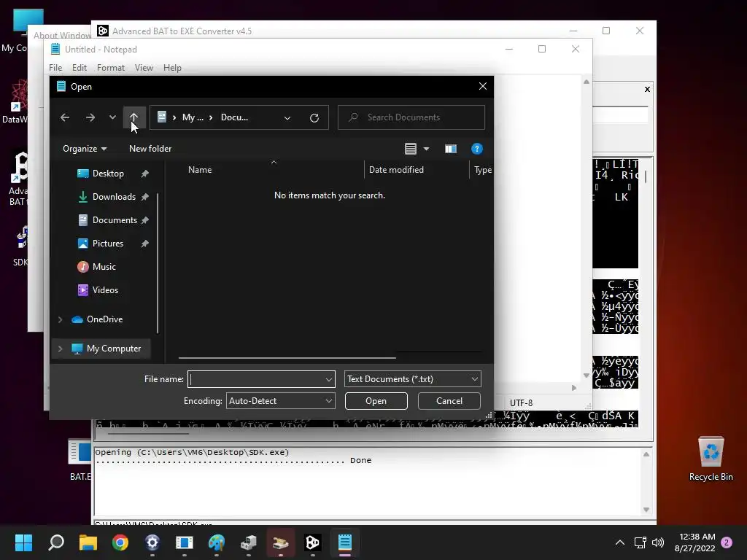747x560 pixels.
Task: Close the Open dialog
Action: 483,86
